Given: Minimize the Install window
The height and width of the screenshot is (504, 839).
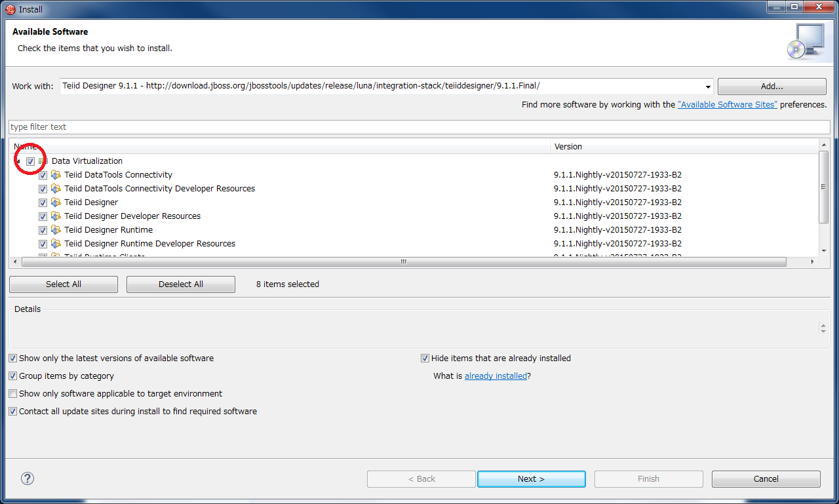Looking at the screenshot, I should tap(777, 7).
